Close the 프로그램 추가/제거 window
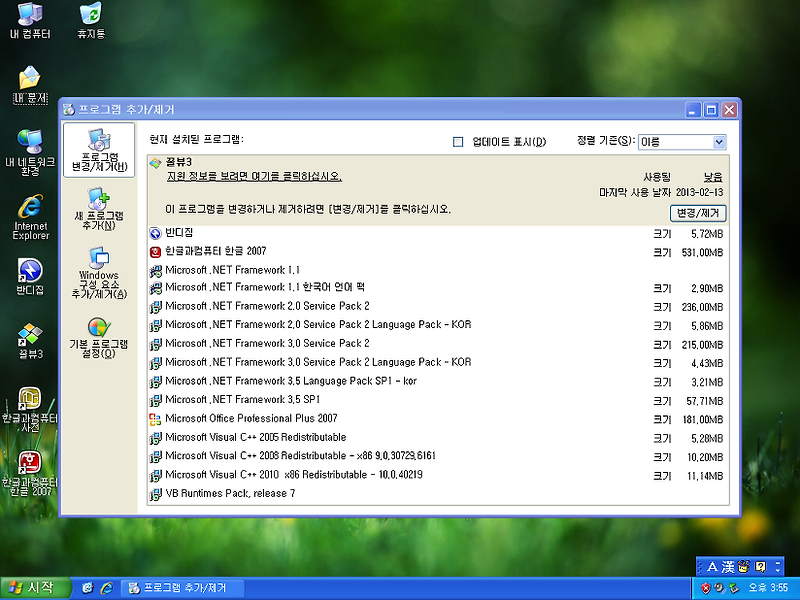 (x=730, y=110)
